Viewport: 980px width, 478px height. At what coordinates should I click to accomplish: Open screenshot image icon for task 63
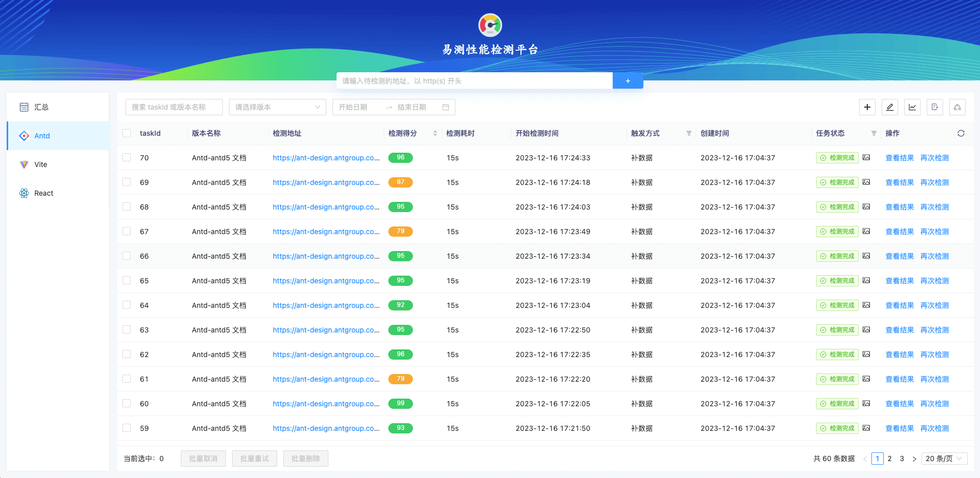[866, 329]
